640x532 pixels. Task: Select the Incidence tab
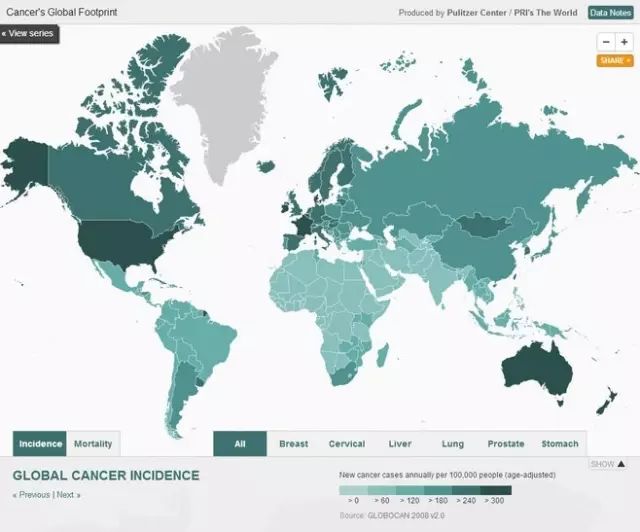coord(41,444)
